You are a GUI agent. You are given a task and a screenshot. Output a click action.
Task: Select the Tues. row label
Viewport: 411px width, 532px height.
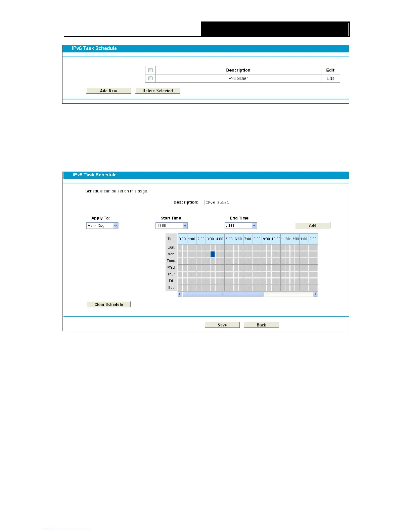click(x=171, y=261)
